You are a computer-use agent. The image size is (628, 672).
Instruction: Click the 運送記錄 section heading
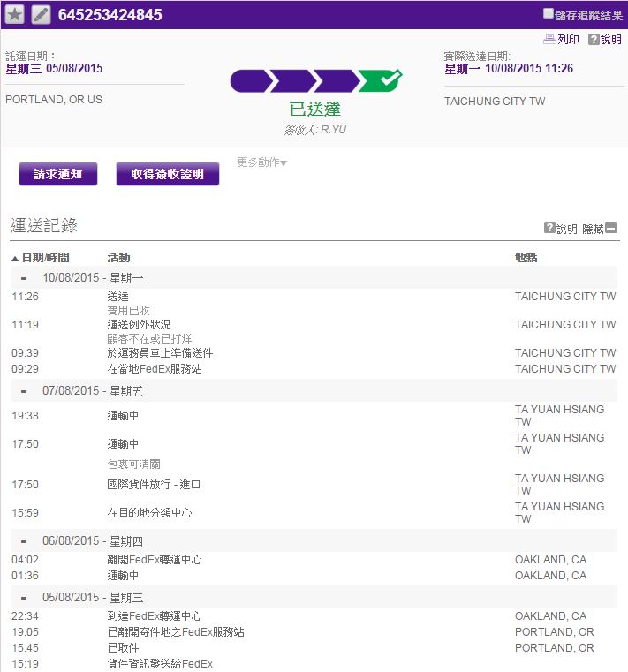(44, 225)
